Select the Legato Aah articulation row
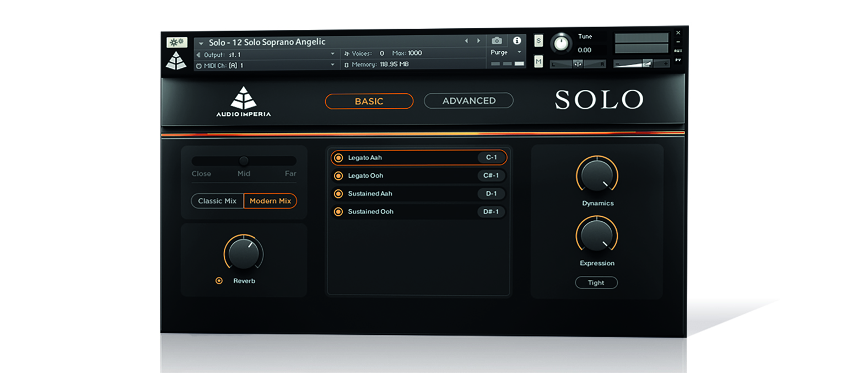Viewport: 868px width, 373px height. (419, 158)
